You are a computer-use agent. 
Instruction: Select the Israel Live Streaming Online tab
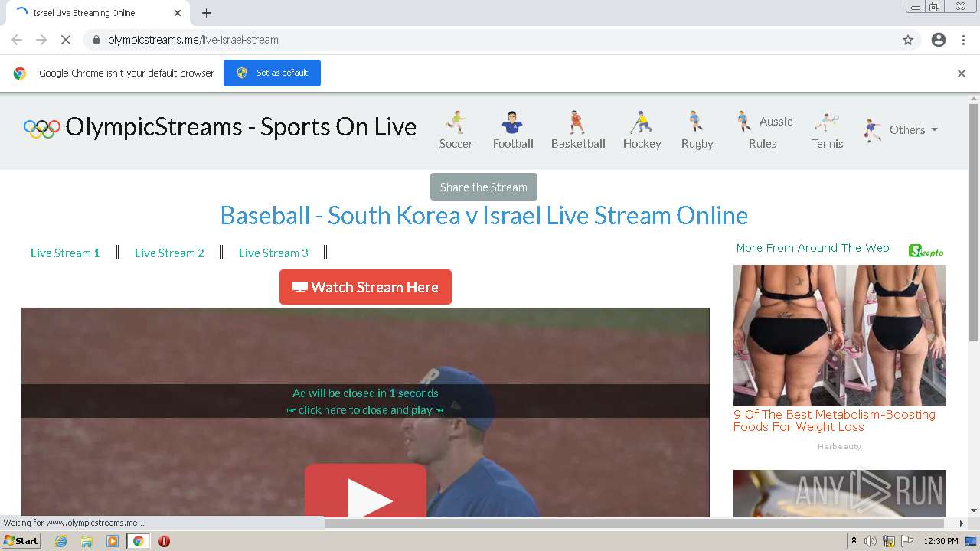(x=97, y=13)
